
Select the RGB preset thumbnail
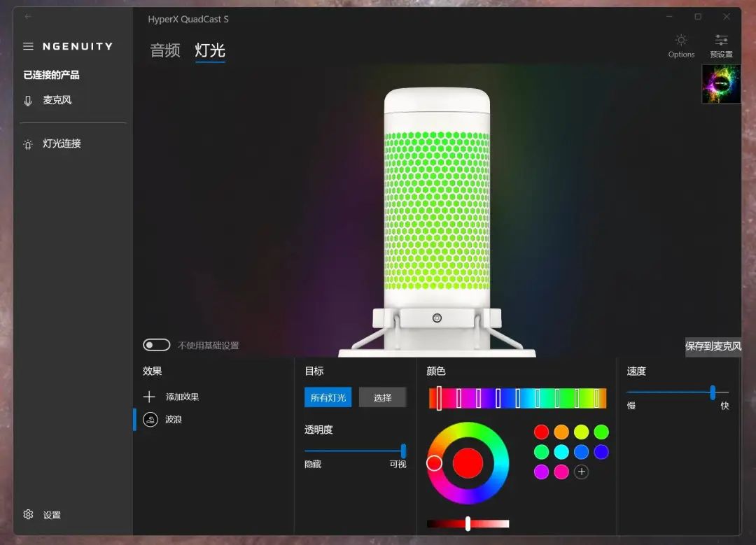pyautogui.click(x=721, y=84)
